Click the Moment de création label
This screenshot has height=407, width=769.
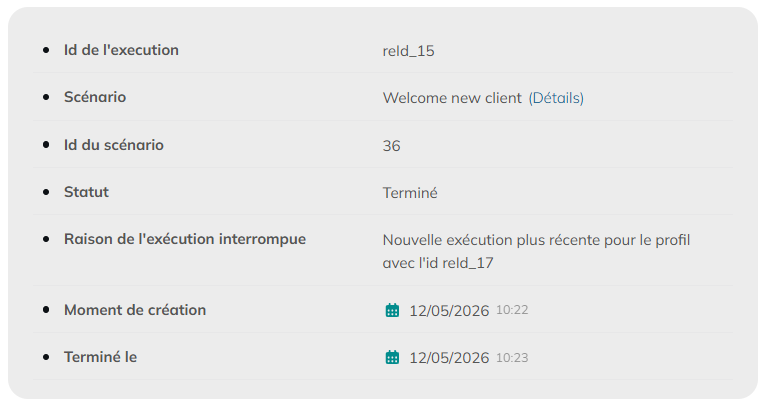[x=135, y=310]
